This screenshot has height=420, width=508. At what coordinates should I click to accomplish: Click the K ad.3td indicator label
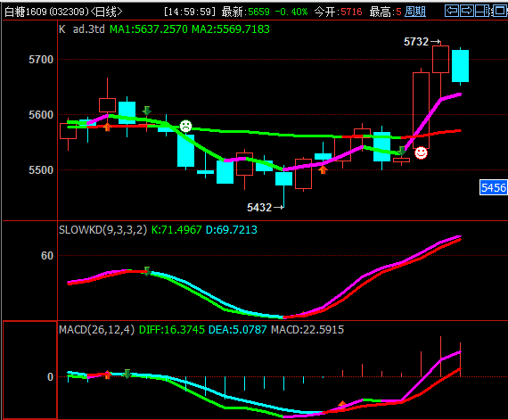[82, 29]
